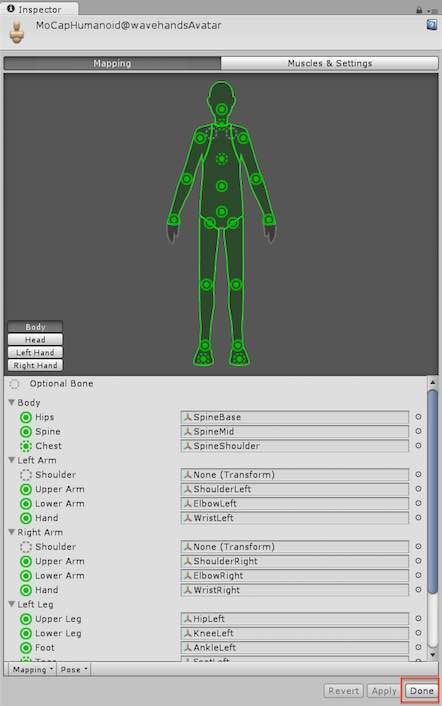Click the scrollbar up arrow

click(433, 382)
